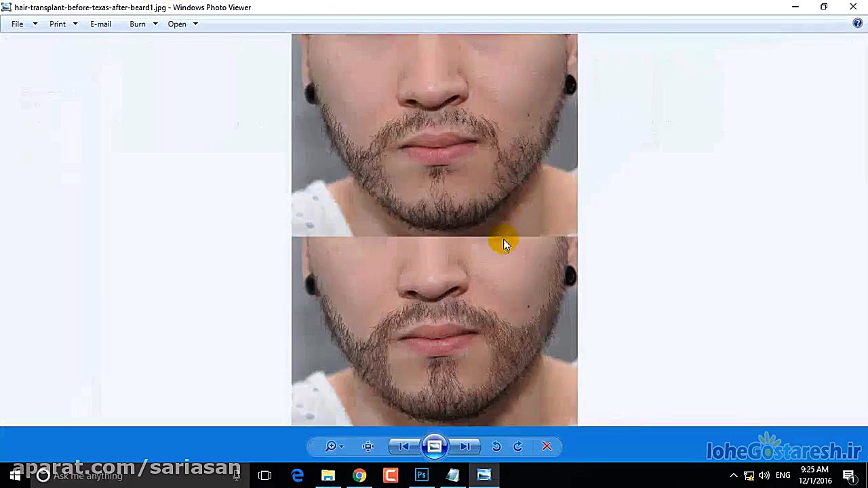The image size is (868, 488).
Task: Expand the Open dropdown arrow
Action: [x=195, y=24]
